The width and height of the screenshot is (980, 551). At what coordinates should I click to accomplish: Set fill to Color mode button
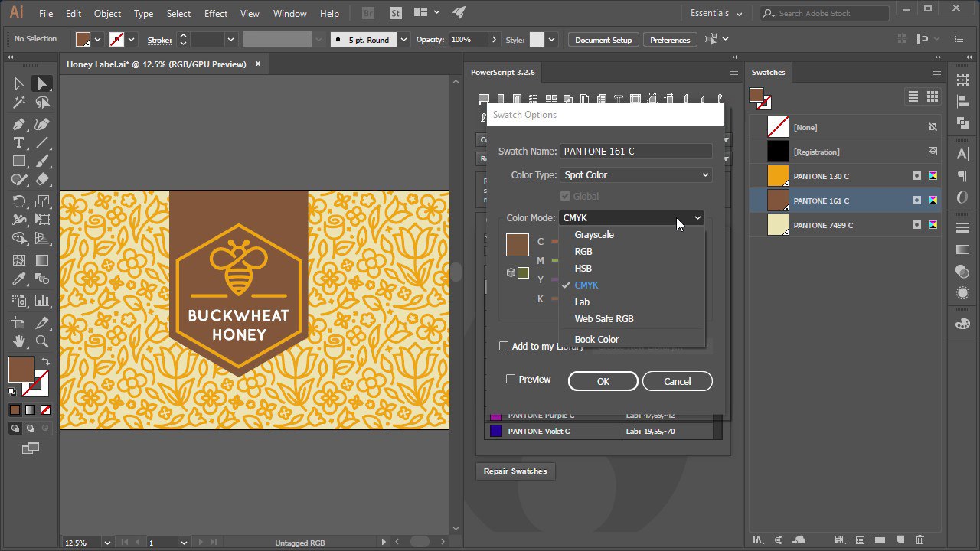[15, 410]
